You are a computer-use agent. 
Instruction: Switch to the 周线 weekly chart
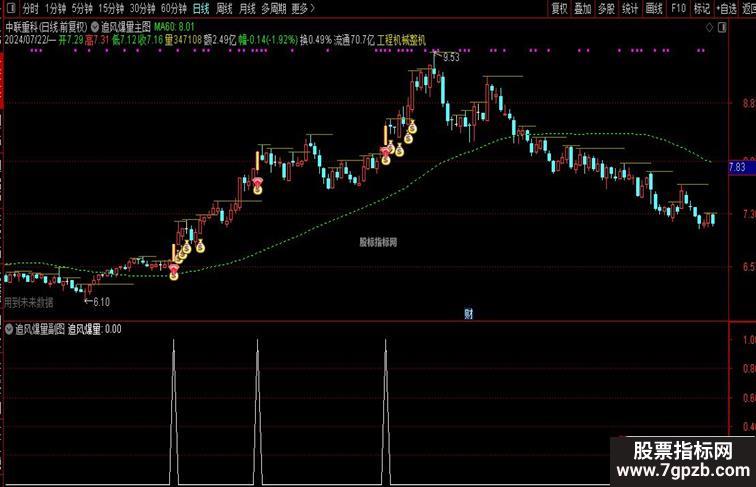[x=224, y=8]
